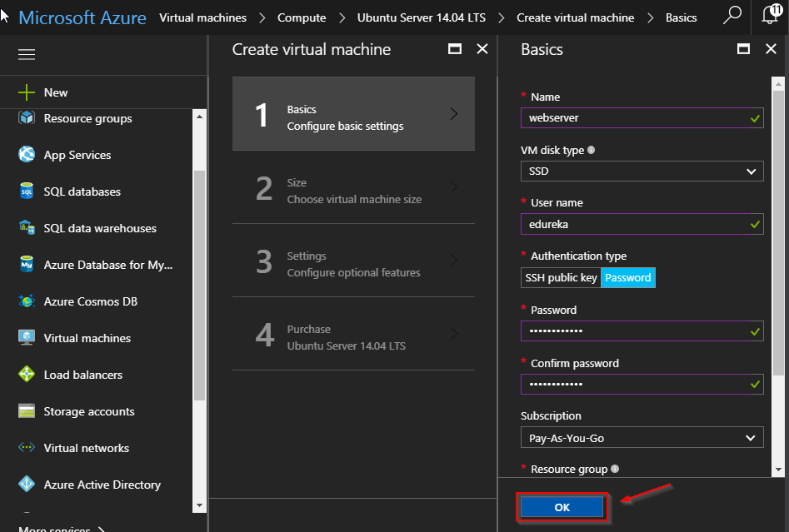Click the Virtual machines breadcrumb
Image resolution: width=789 pixels, height=532 pixels.
click(x=202, y=17)
